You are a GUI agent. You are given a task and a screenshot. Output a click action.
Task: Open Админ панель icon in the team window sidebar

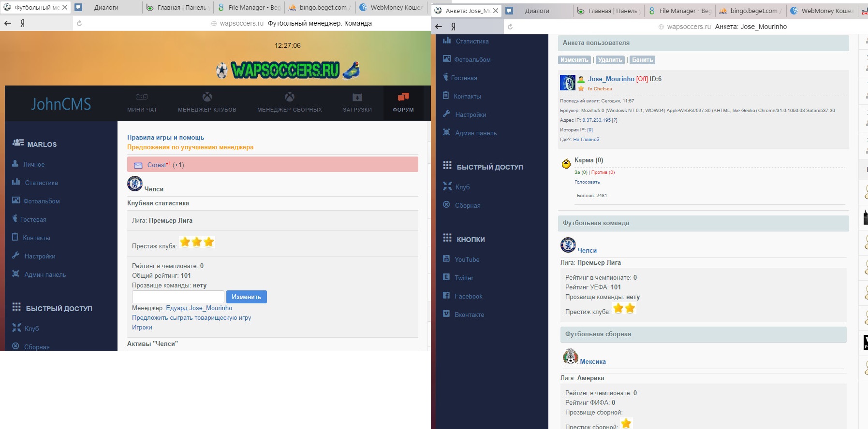pyautogui.click(x=16, y=274)
